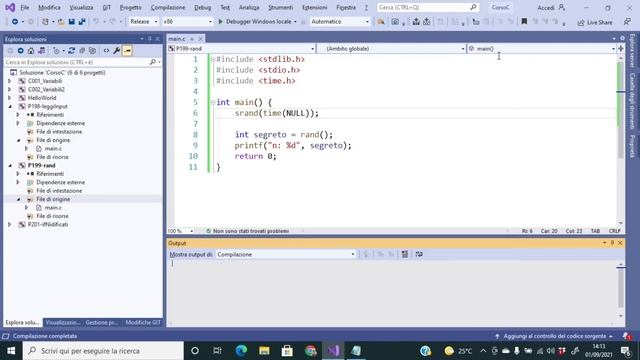
Task: Click the Open File folder icon
Action: point(61,22)
